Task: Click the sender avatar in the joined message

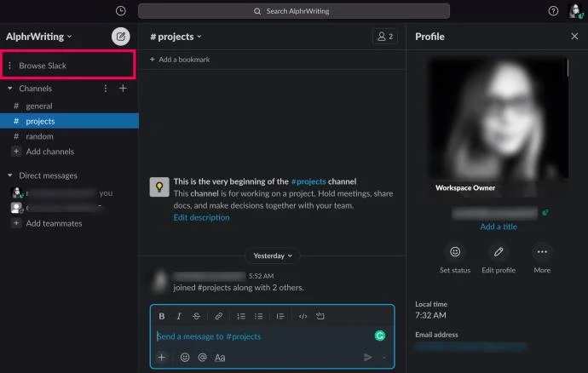Action: pyautogui.click(x=159, y=282)
